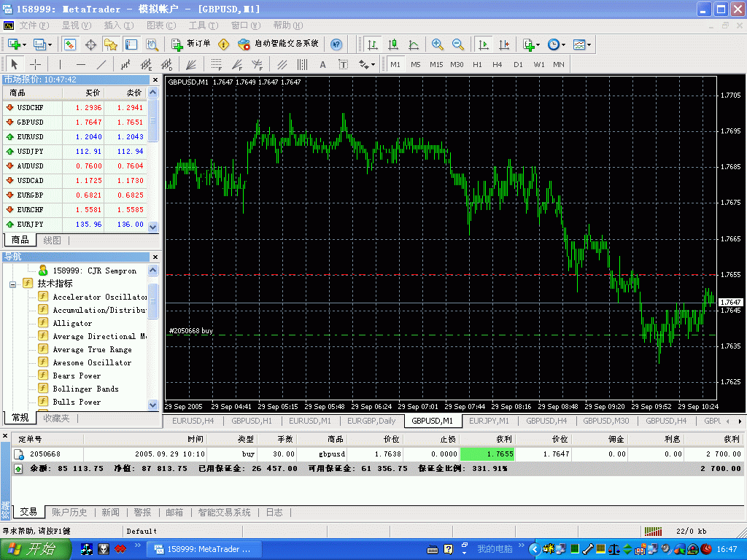Open the periodicity clock dropdown

[x=556, y=44]
